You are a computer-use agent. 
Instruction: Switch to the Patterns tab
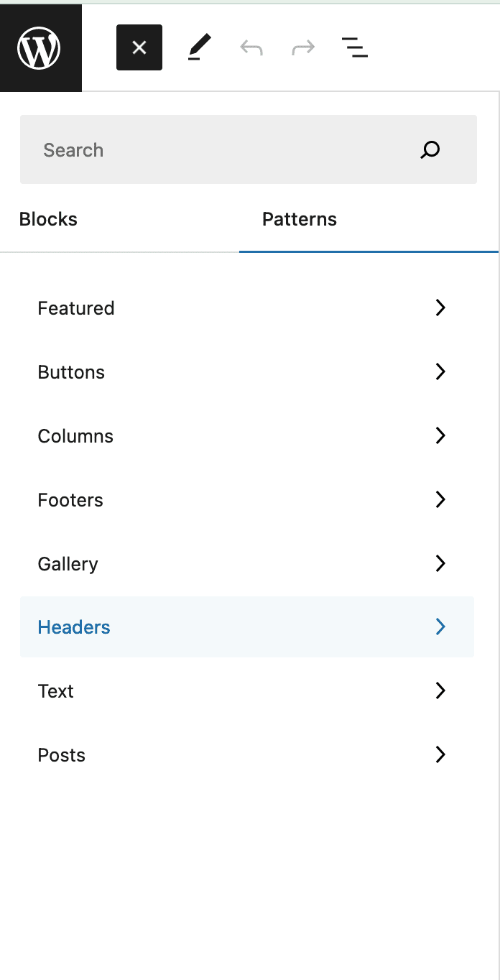pos(300,219)
